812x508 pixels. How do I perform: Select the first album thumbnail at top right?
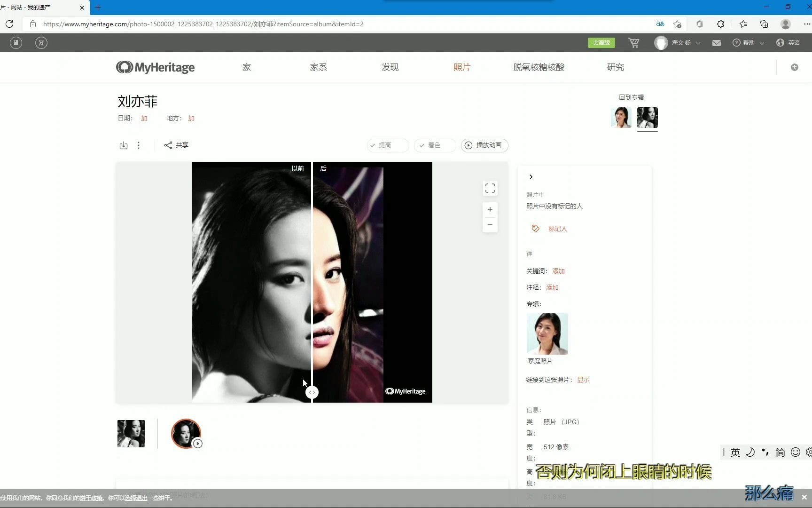pyautogui.click(x=621, y=118)
